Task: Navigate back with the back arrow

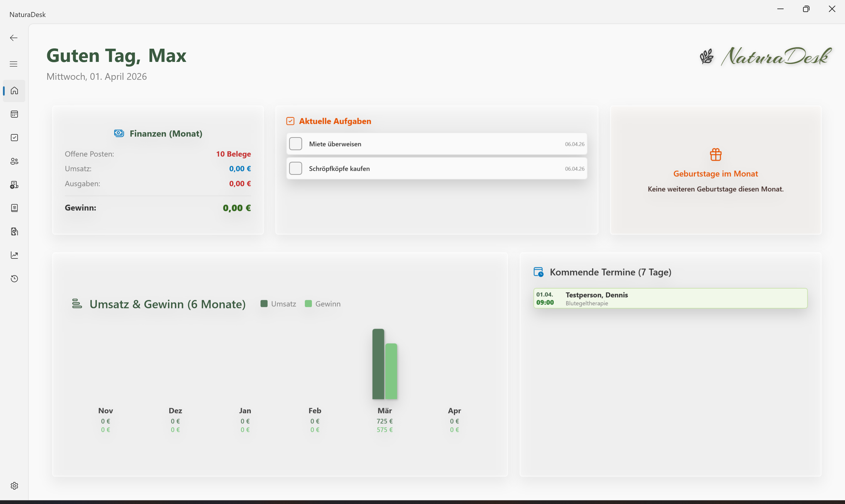Action: pos(13,38)
